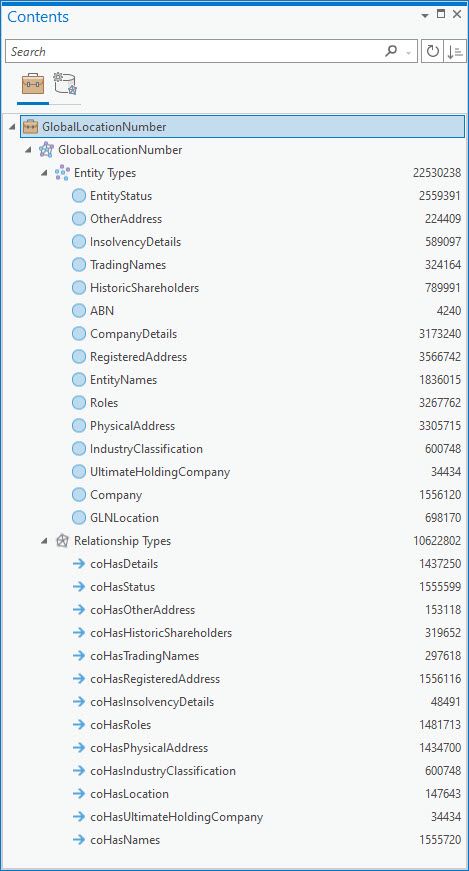The image size is (469, 871).
Task: Select the CompanyDetails entity type
Action: pyautogui.click(x=133, y=334)
